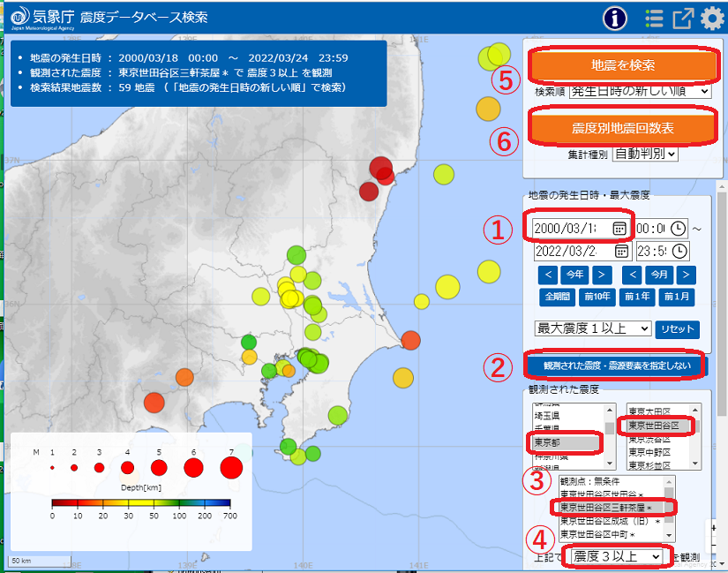Select 東京中野区 in the city list
The width and height of the screenshot is (728, 573).
coord(653,452)
